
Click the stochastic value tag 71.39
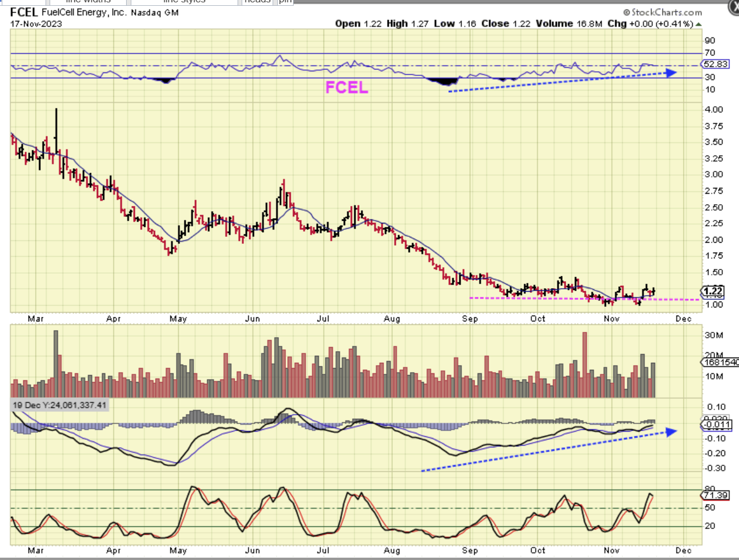715,495
